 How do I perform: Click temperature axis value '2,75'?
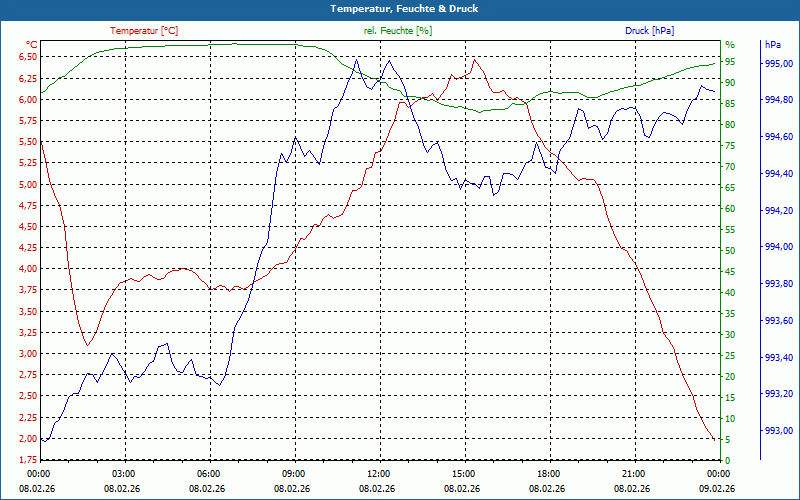pos(28,375)
